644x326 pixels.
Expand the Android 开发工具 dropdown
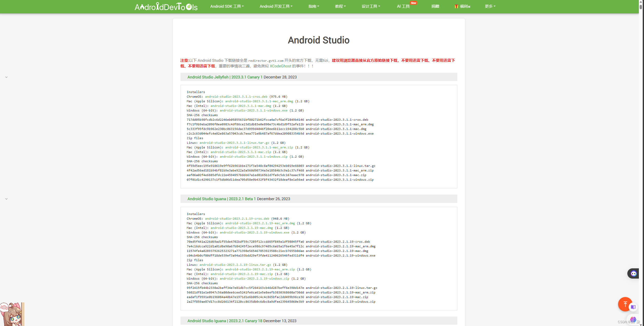276,6
